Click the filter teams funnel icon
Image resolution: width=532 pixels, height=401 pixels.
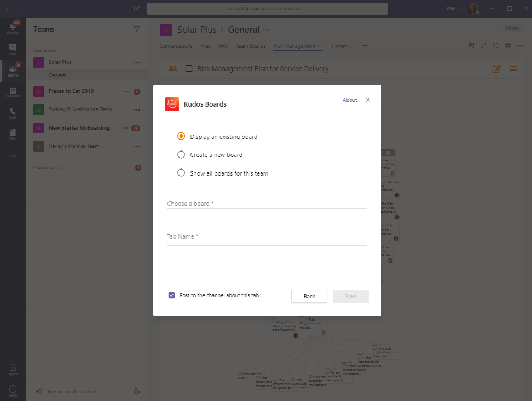click(137, 29)
